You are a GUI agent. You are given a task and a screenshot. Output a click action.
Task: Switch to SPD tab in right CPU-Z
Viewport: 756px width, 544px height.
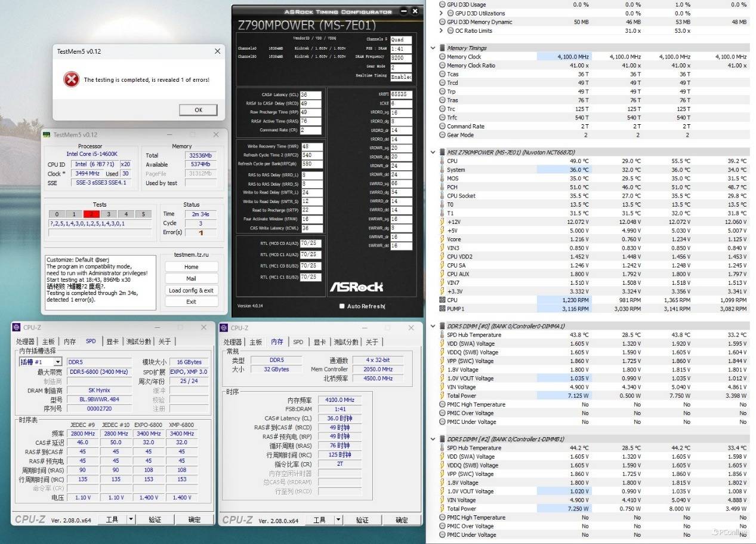(298, 342)
